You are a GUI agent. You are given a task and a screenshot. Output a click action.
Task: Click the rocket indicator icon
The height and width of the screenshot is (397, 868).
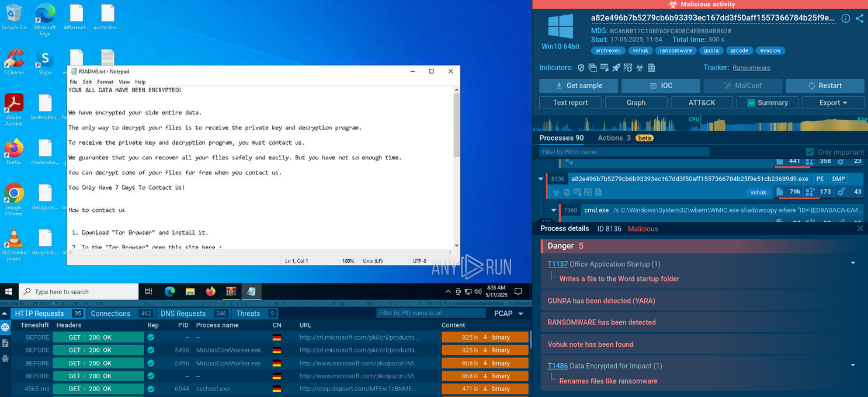click(x=616, y=68)
